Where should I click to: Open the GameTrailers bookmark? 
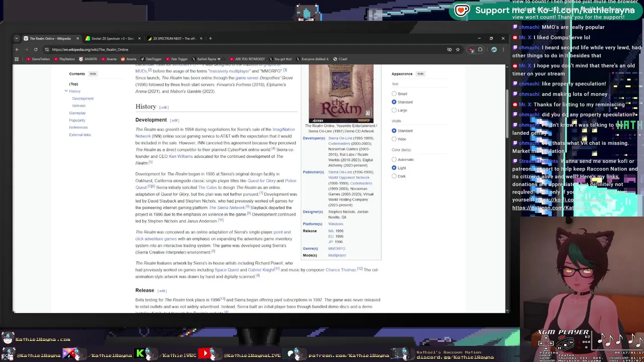(38, 59)
